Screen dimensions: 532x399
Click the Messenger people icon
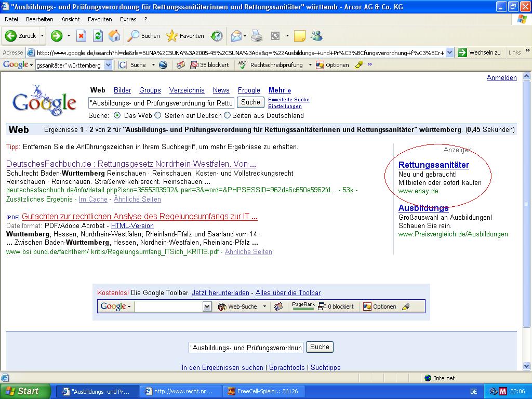[x=316, y=36]
